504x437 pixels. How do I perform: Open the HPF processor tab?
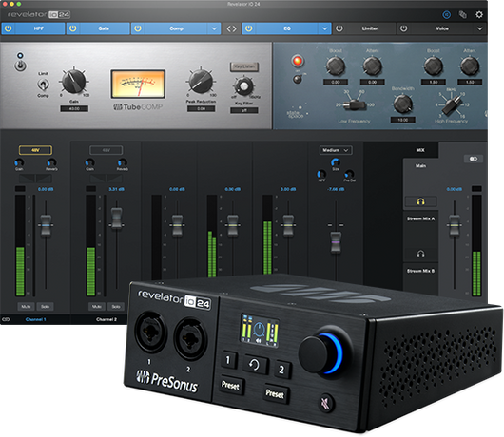[x=33, y=28]
